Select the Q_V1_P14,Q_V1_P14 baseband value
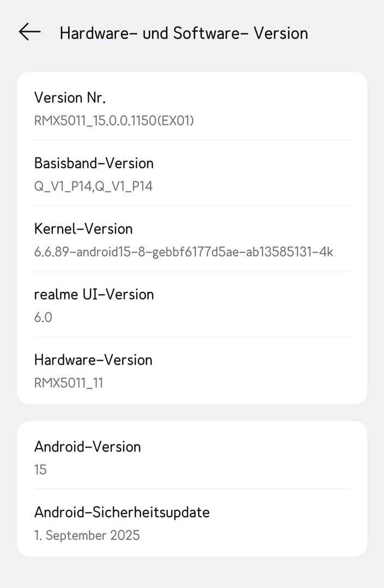 tap(93, 186)
